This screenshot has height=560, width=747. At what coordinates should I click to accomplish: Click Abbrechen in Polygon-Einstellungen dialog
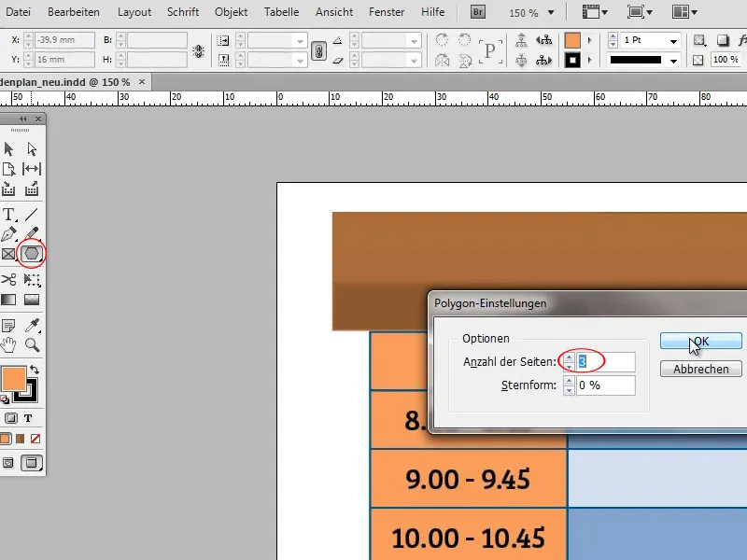(x=701, y=369)
